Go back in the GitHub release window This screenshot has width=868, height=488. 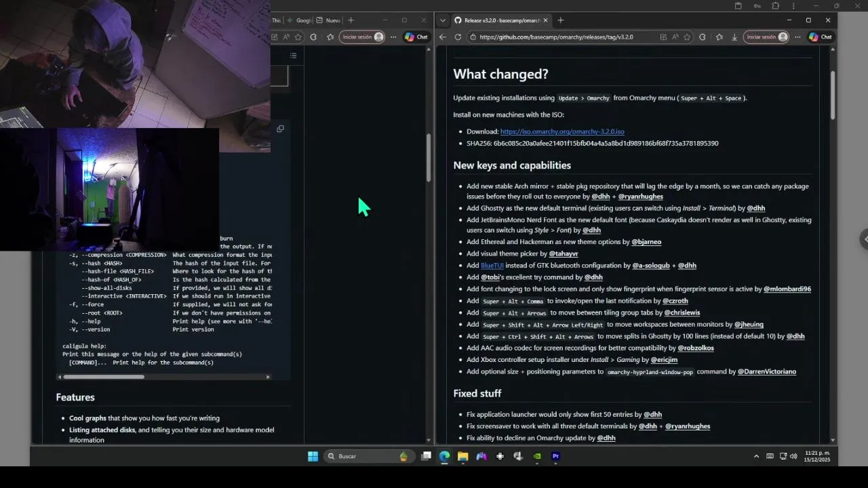(x=443, y=37)
